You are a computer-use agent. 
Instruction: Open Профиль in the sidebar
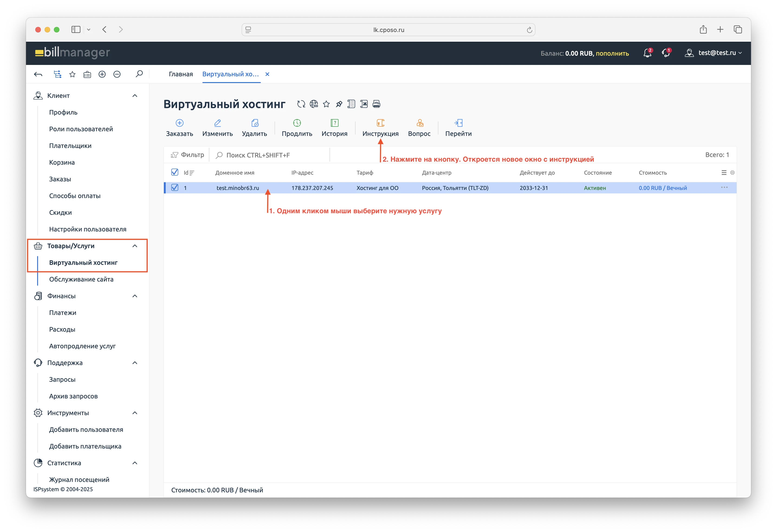63,112
